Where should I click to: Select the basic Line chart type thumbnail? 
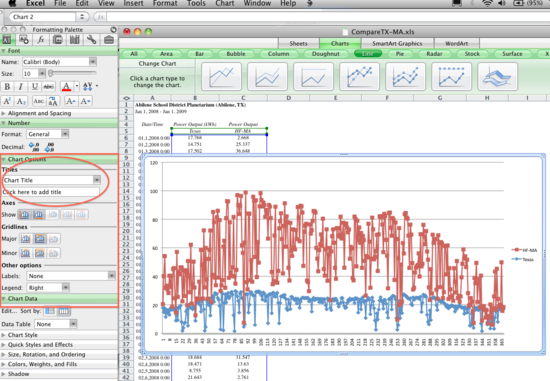point(221,76)
